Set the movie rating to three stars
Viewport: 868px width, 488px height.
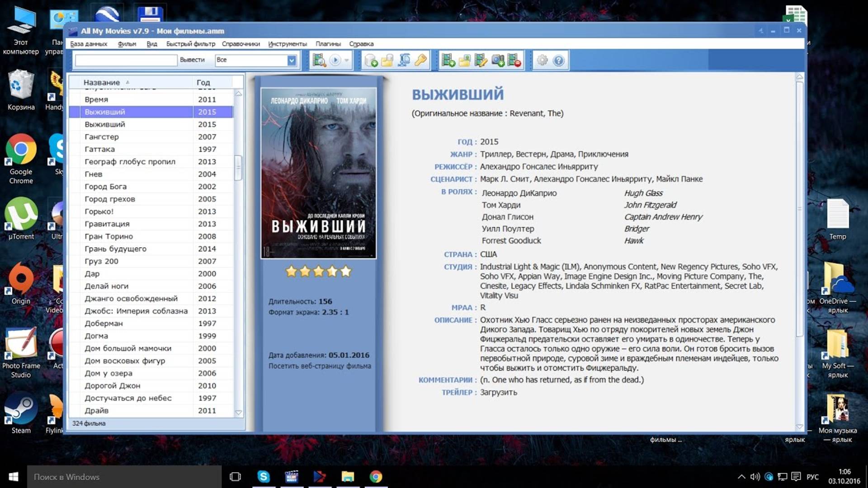click(318, 272)
